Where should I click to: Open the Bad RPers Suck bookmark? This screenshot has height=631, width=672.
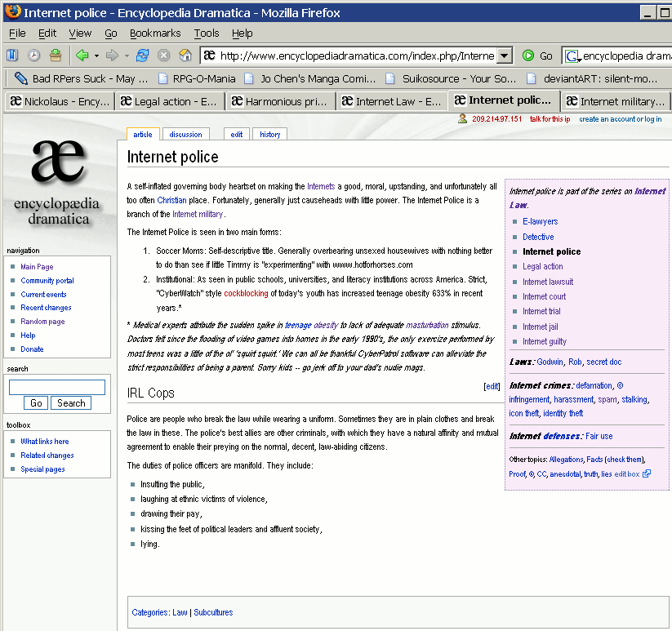(x=82, y=79)
